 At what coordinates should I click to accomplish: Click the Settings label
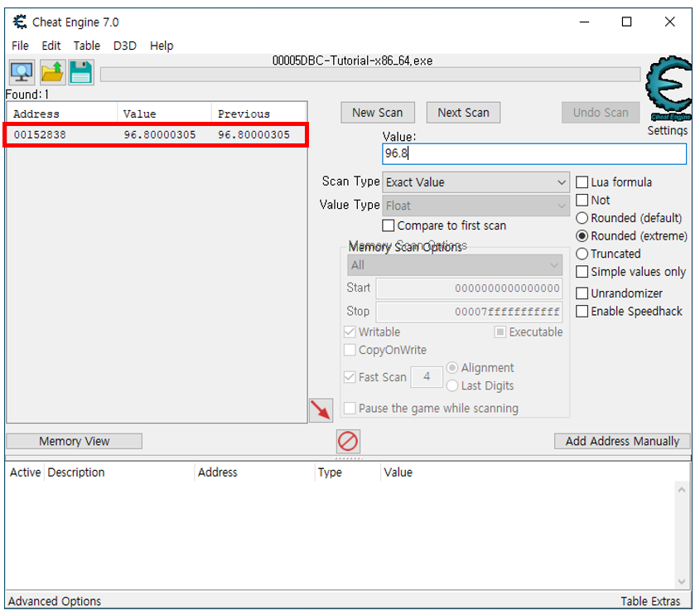click(668, 130)
